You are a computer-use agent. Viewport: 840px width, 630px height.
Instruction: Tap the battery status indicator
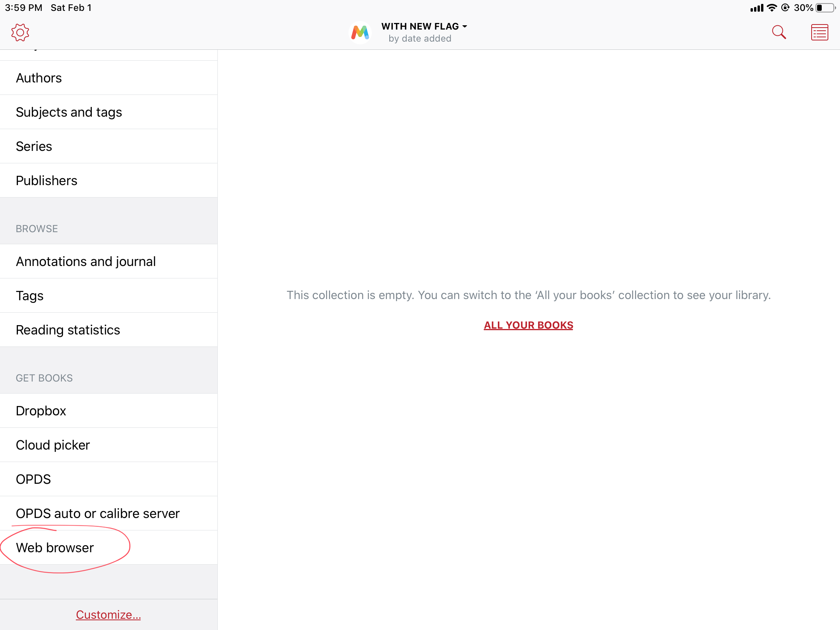(x=825, y=8)
